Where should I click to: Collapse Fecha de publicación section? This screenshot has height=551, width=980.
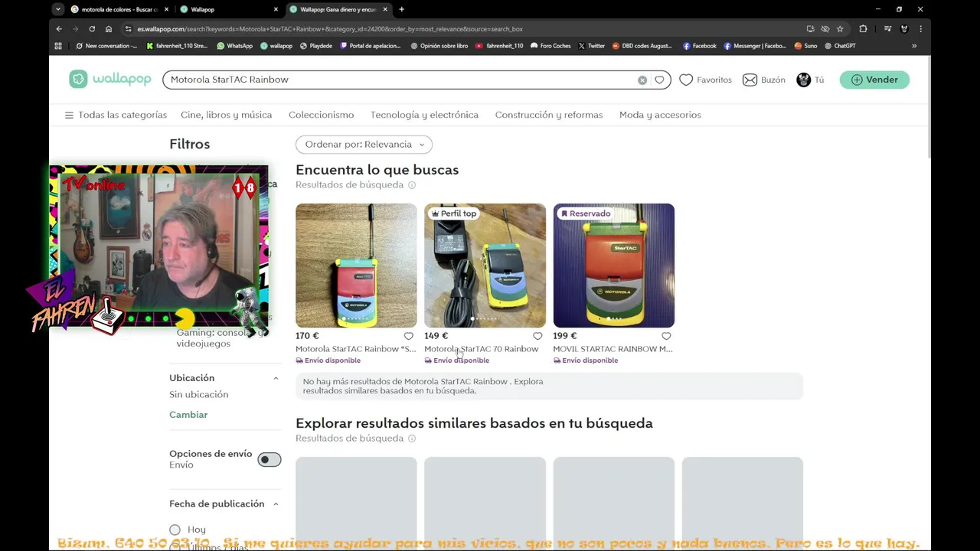[276, 504]
